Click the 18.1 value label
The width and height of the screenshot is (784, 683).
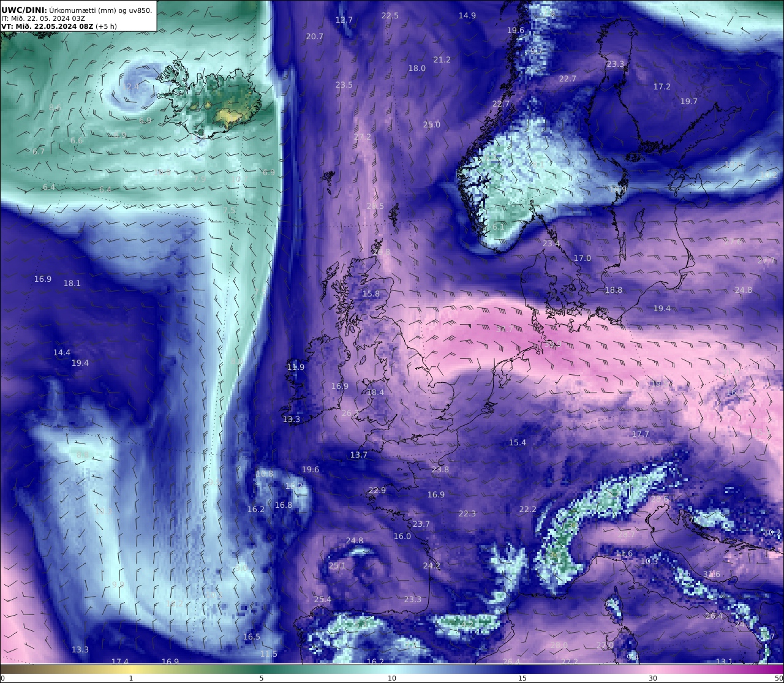click(72, 284)
